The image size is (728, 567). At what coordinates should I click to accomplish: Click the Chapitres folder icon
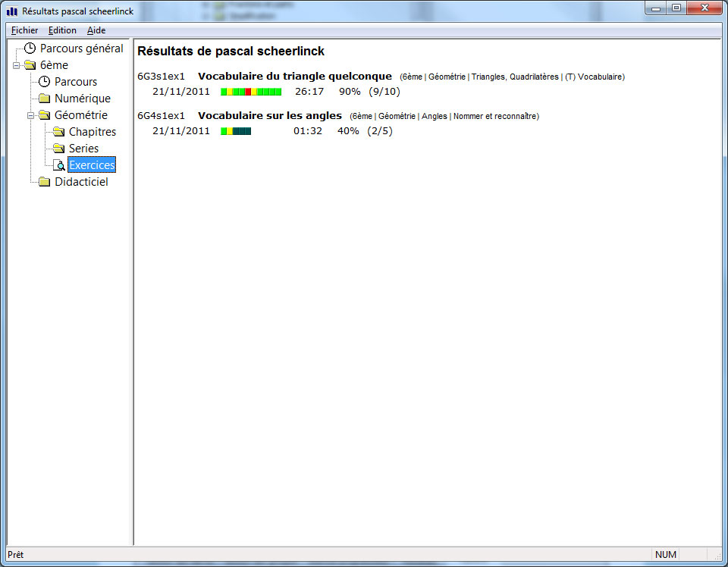tap(59, 132)
